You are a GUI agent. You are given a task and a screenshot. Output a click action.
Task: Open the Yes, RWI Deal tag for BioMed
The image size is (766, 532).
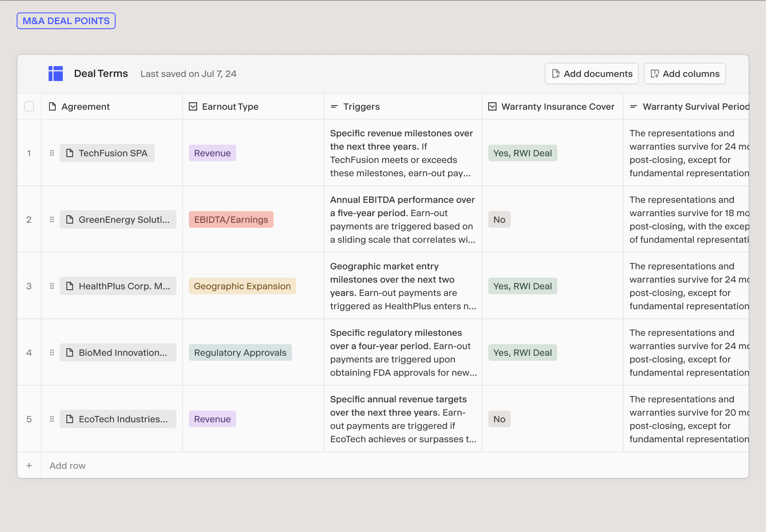pyautogui.click(x=522, y=352)
